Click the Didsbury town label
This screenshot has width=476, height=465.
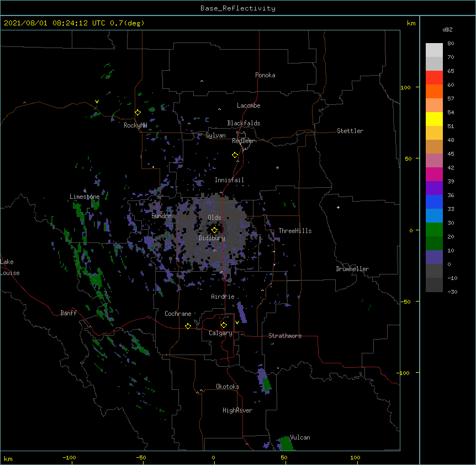point(212,238)
